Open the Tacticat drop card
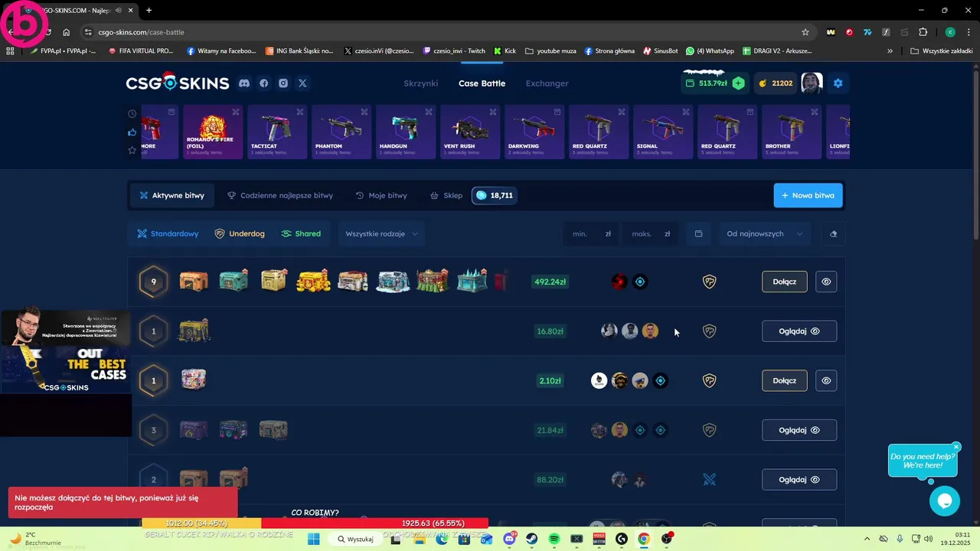The image size is (980, 551). [276, 132]
